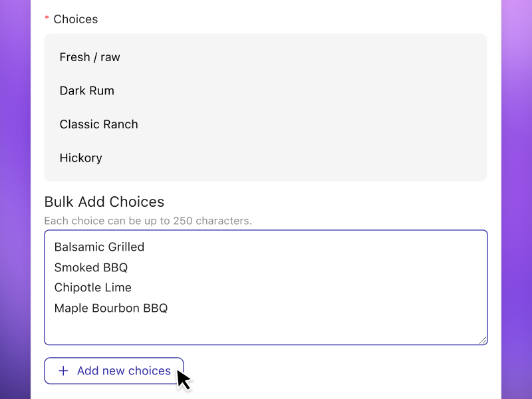Click the purple gradient left border area

point(13,199)
